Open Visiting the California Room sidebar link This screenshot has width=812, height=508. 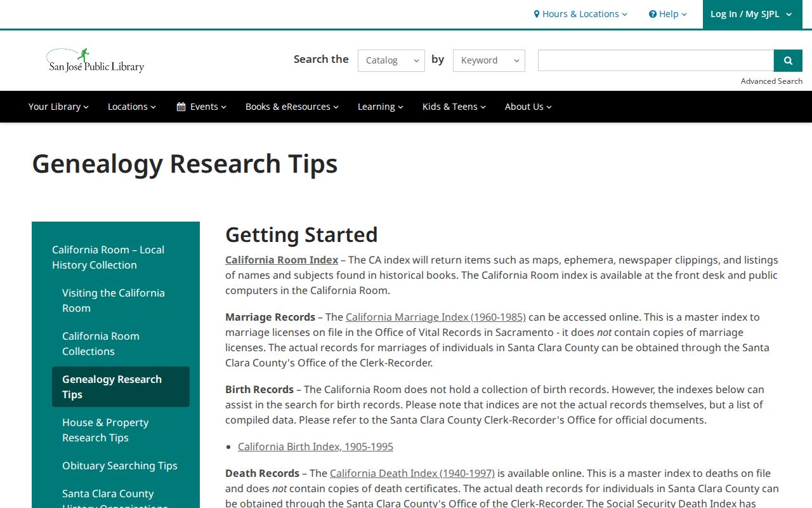(114, 300)
